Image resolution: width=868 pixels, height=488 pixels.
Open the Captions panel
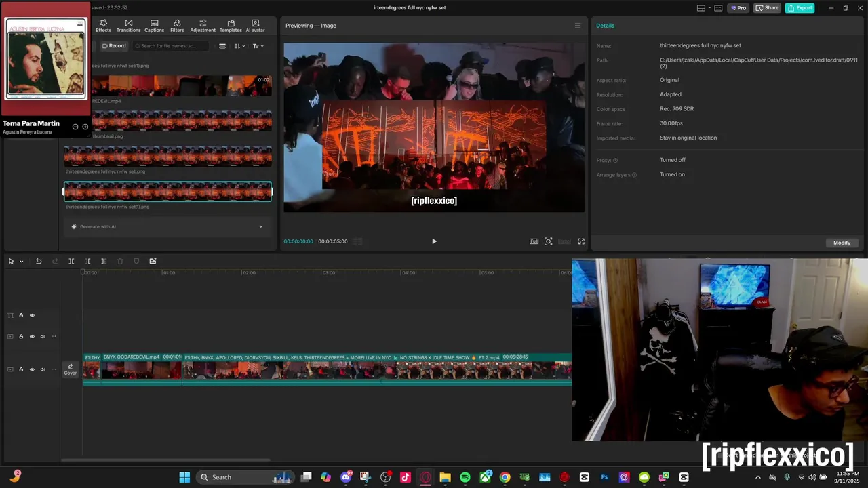click(154, 26)
